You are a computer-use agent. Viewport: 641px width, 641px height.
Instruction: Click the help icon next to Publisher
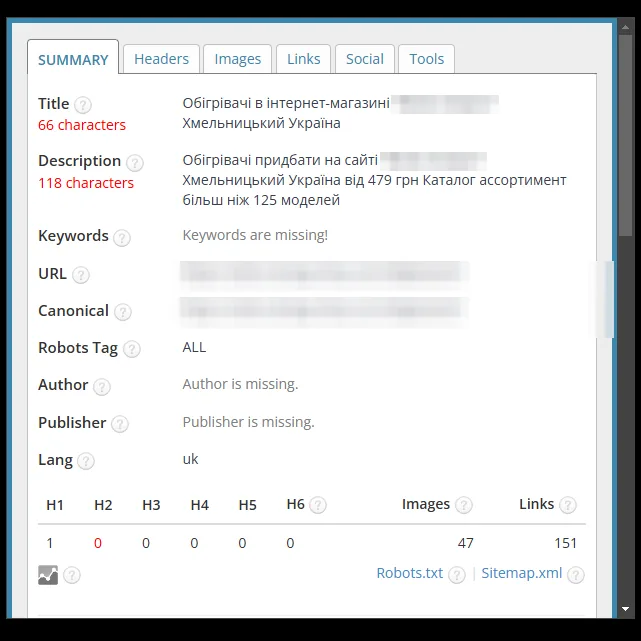120,424
